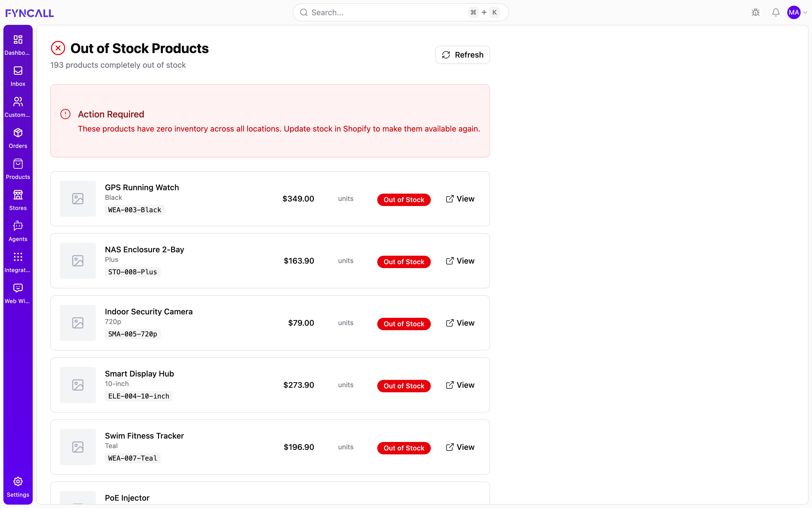The image size is (812, 508).
Task: Click Out of Stock badge for Smart Display Hub
Action: tap(404, 386)
